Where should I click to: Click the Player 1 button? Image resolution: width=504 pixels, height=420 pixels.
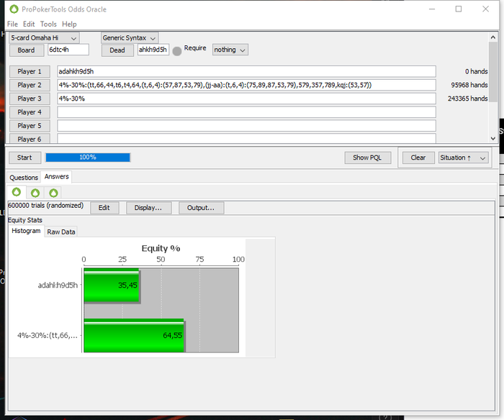click(30, 71)
